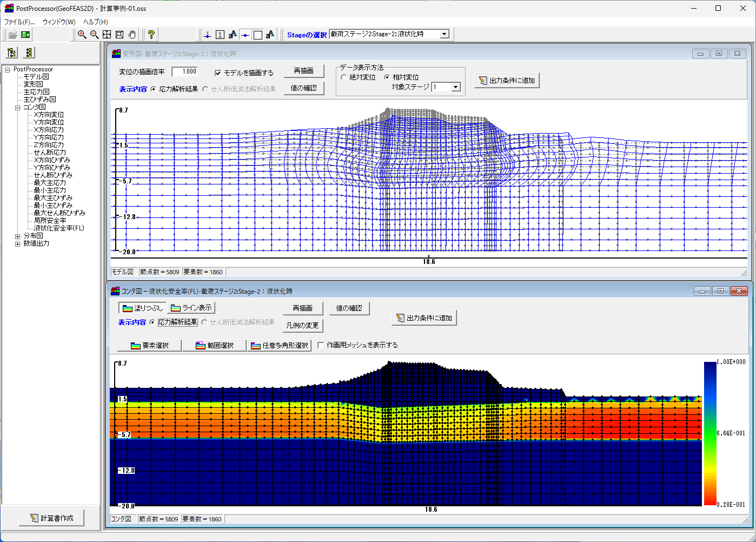Viewport: 756px width, 542px height.
Task: Select せん断応力 in the tree
Action: [50, 153]
